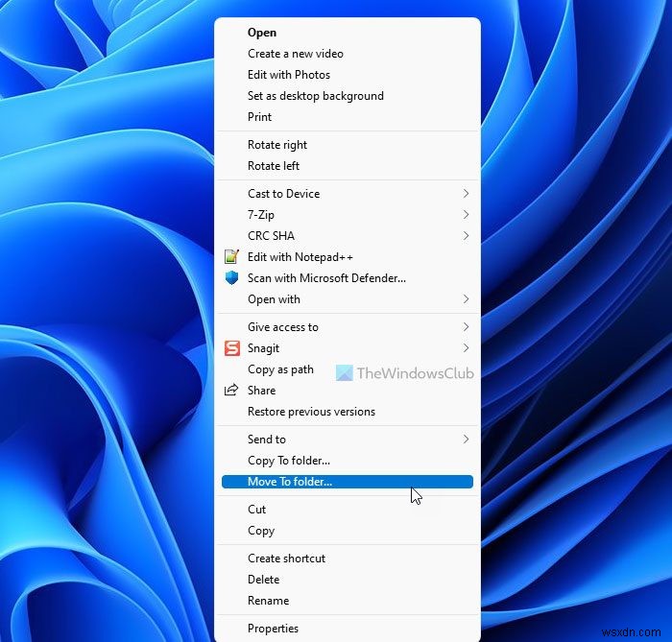Expand the Cast to Device submenu arrow
Viewport: 672px width, 642px height.
pyautogui.click(x=466, y=194)
